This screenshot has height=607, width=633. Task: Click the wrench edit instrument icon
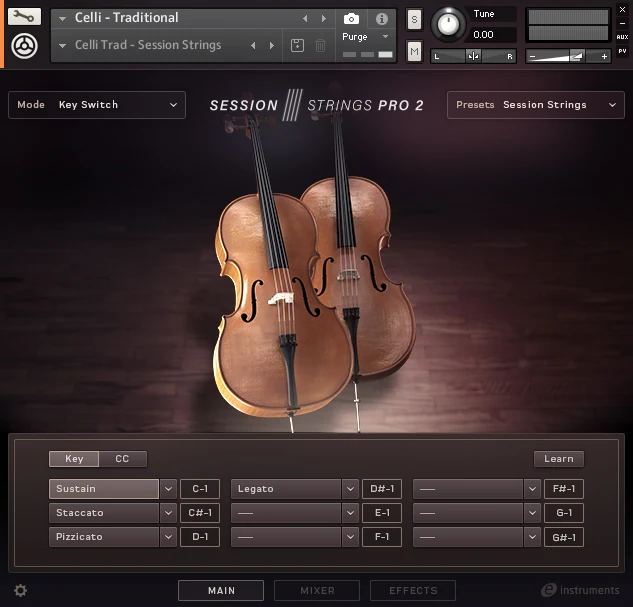click(x=25, y=17)
